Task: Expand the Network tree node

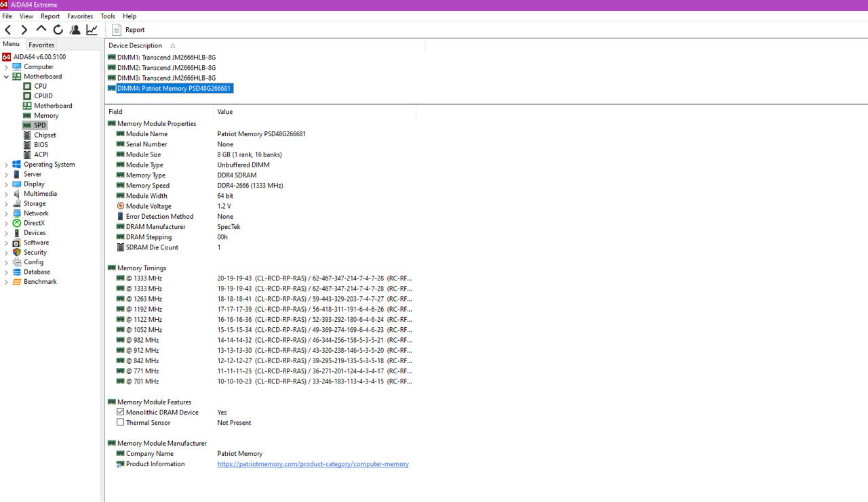Action: 6,213
